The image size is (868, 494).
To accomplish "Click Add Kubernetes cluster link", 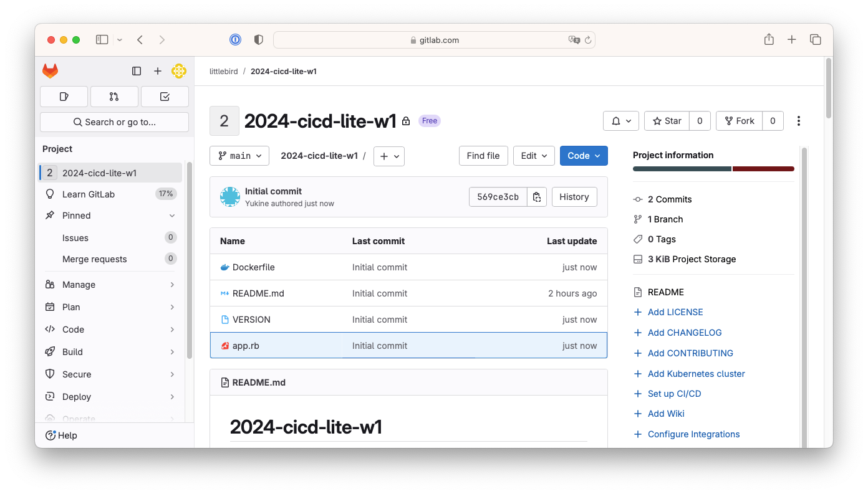I will pyautogui.click(x=697, y=374).
